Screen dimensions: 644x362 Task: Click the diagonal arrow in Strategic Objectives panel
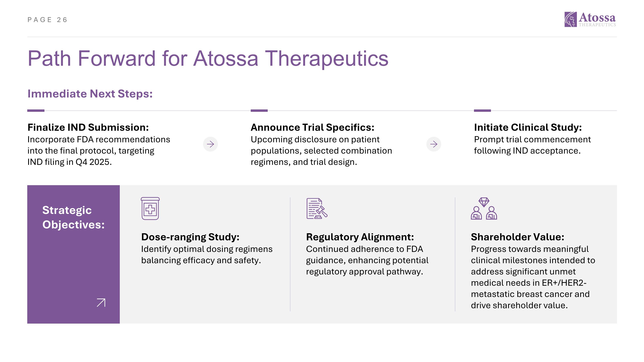point(101,303)
